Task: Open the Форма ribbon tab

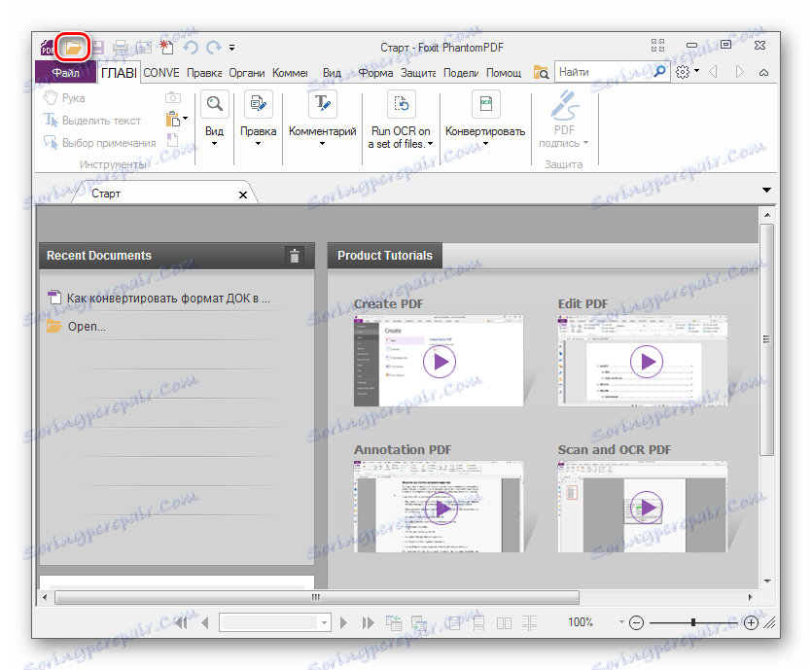Action: click(x=375, y=73)
